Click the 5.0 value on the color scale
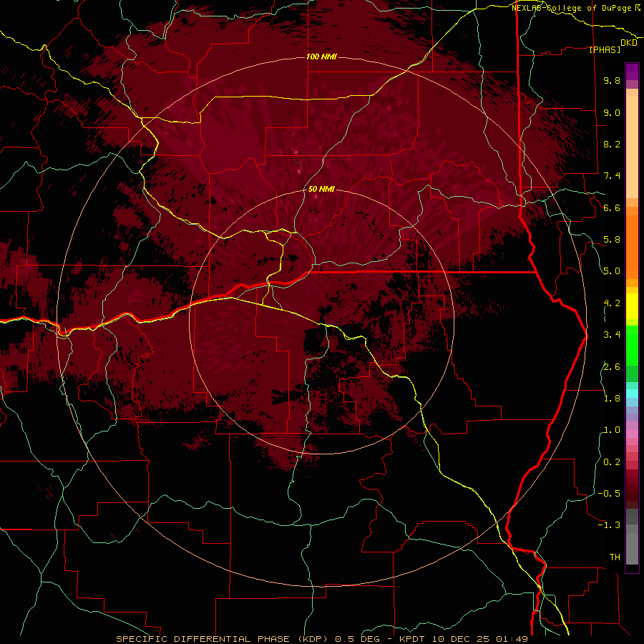644x644 pixels. point(612,271)
